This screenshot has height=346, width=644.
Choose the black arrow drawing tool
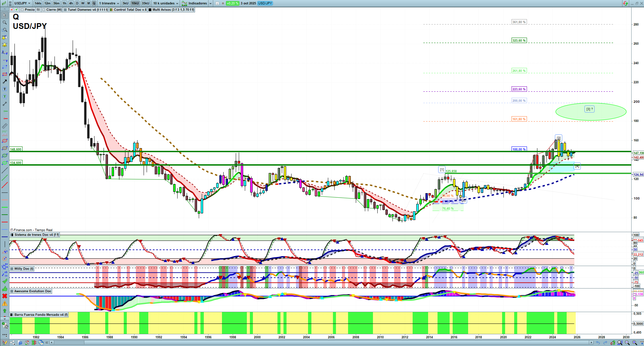(5, 82)
